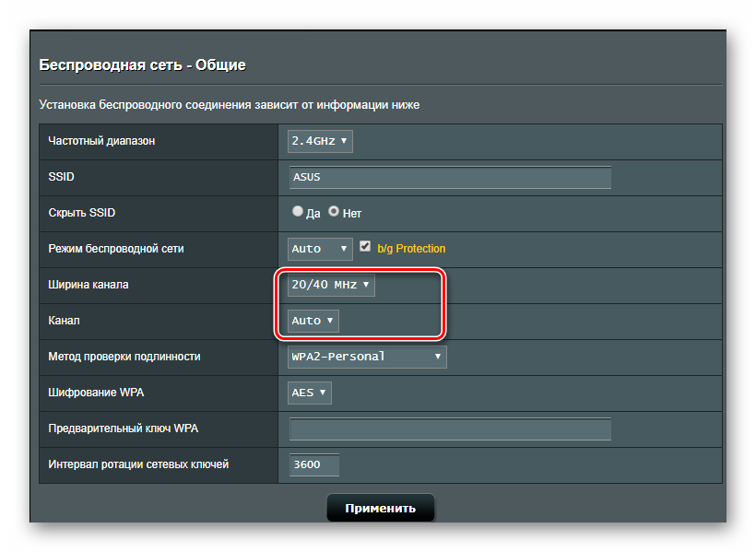Click the Метод проверки подлинности label
Screen dimensions: 756x552
tap(124, 357)
